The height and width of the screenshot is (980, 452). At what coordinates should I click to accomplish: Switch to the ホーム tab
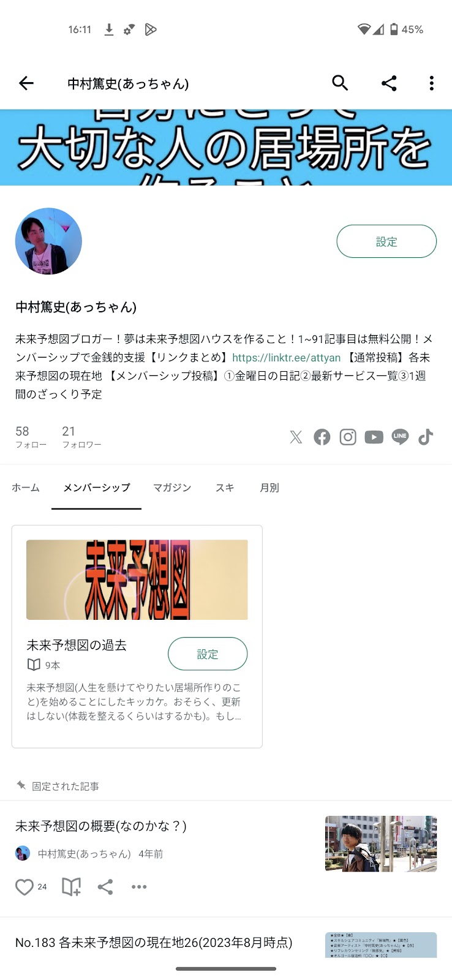point(26,488)
